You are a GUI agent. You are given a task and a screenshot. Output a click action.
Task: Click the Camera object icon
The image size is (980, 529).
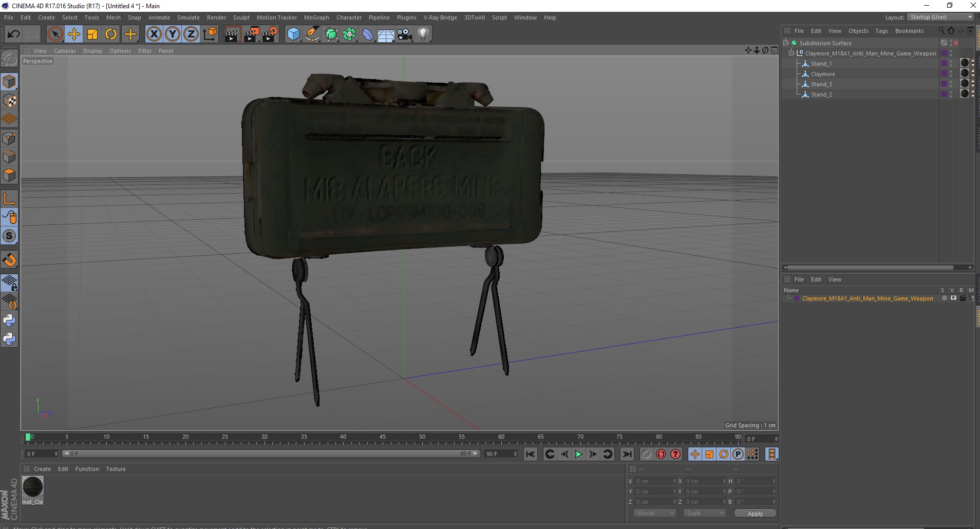pyautogui.click(x=405, y=34)
